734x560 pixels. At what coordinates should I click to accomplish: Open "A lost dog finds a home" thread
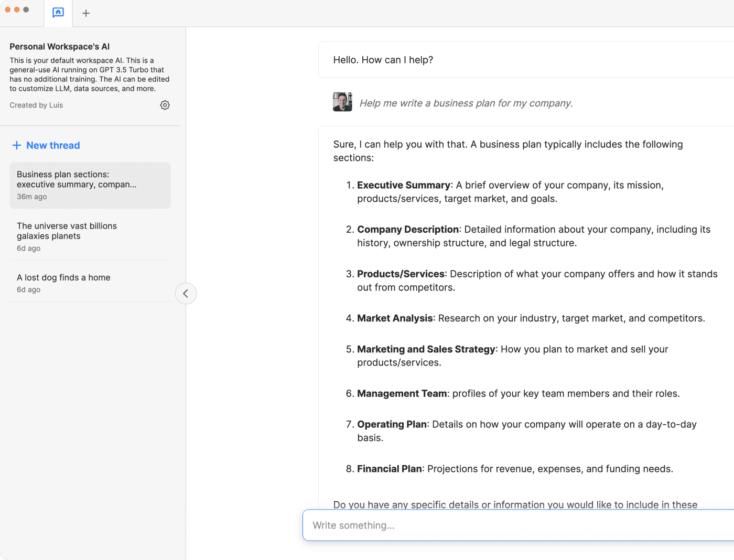(x=90, y=282)
